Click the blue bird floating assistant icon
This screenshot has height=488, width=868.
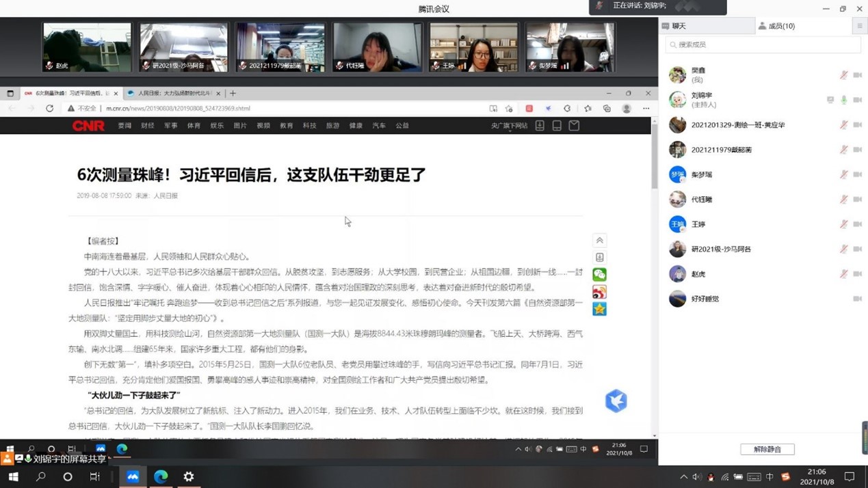pyautogui.click(x=616, y=401)
